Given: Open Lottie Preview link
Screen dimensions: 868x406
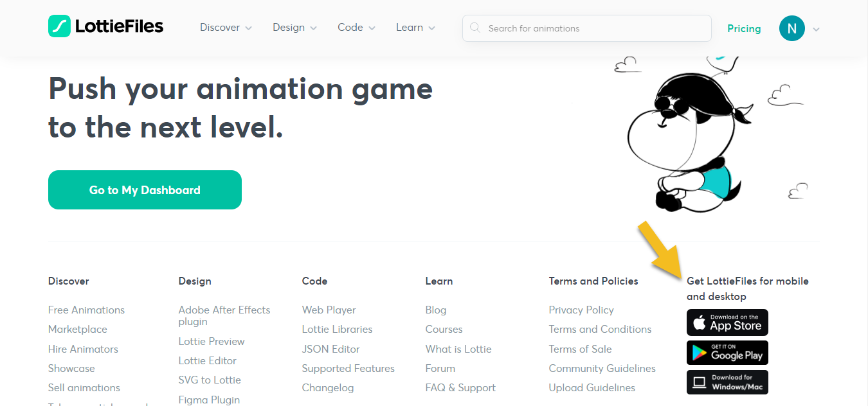Looking at the screenshot, I should tap(212, 341).
